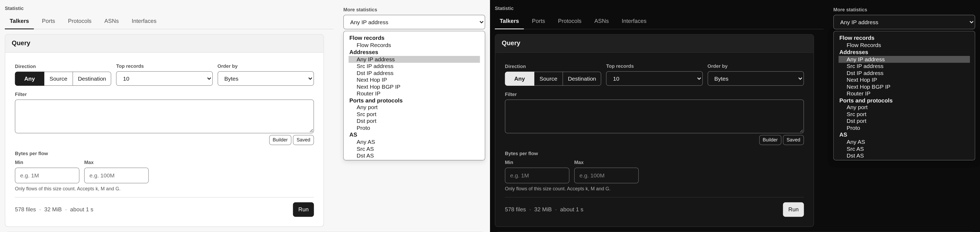Choose Flow Records option in light list

click(414, 45)
